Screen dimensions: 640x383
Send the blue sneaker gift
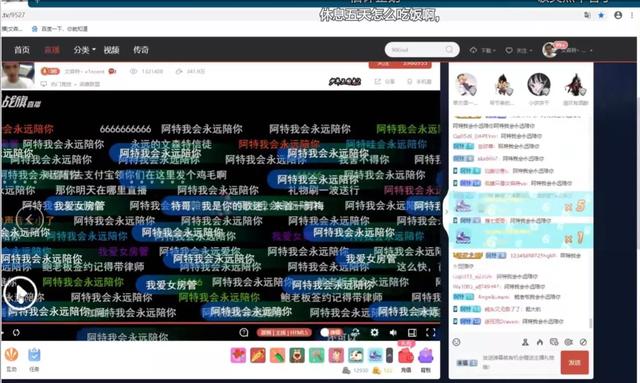(x=376, y=355)
